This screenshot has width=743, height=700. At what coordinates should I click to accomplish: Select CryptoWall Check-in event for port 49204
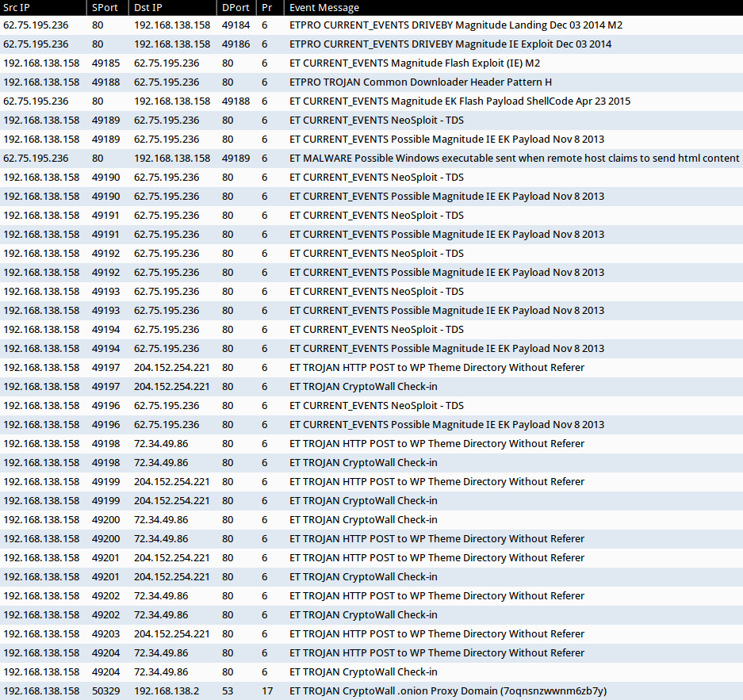point(371,672)
